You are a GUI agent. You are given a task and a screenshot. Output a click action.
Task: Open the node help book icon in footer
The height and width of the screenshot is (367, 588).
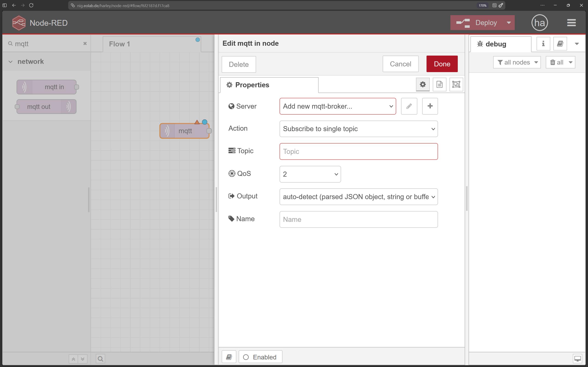tap(229, 357)
